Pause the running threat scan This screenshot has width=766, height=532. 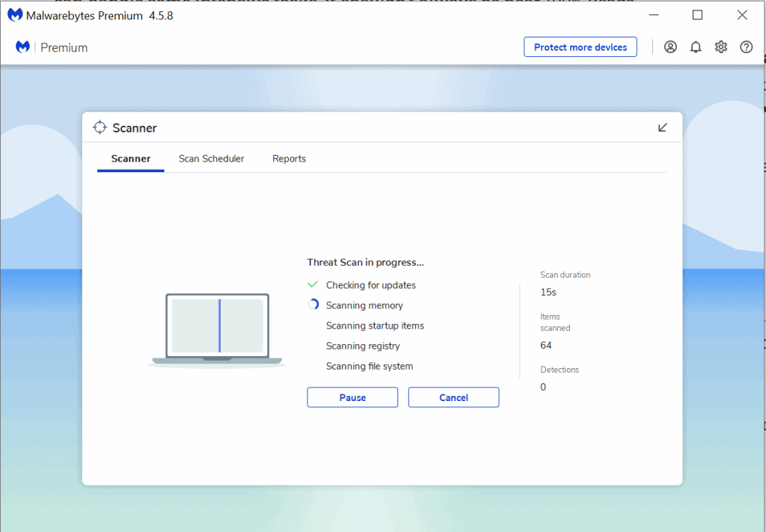tap(352, 397)
